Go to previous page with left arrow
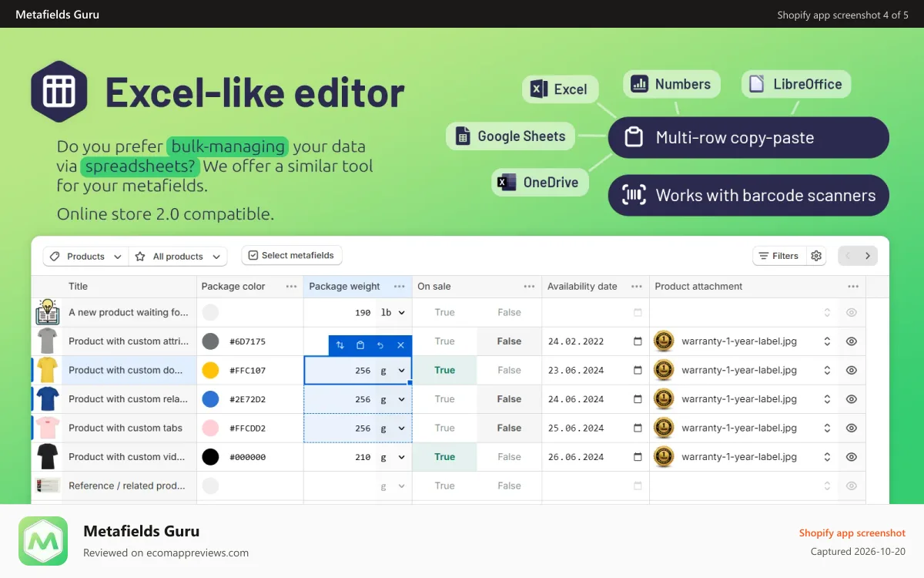This screenshot has width=924, height=578. [848, 256]
